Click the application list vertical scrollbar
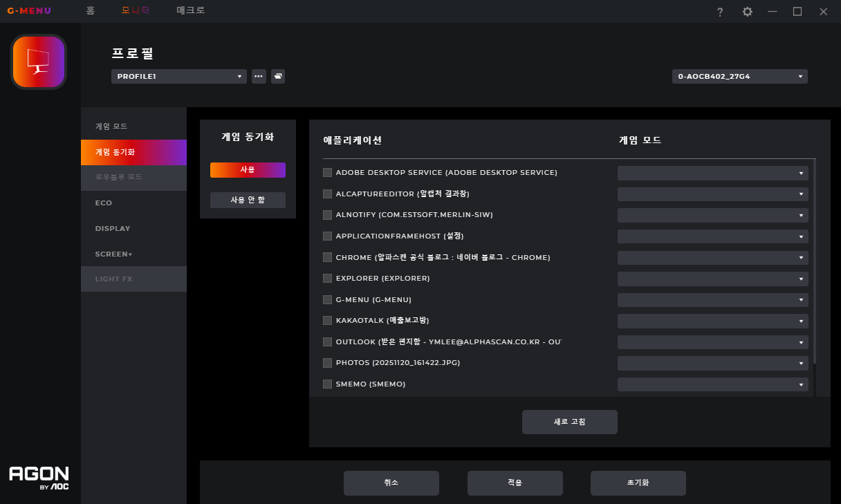 [x=815, y=263]
